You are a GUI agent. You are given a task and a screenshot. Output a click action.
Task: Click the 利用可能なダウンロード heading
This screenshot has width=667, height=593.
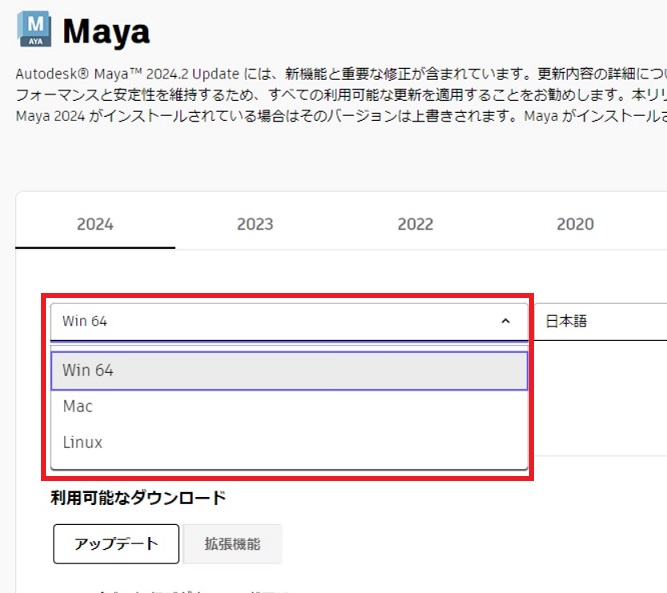(138, 497)
